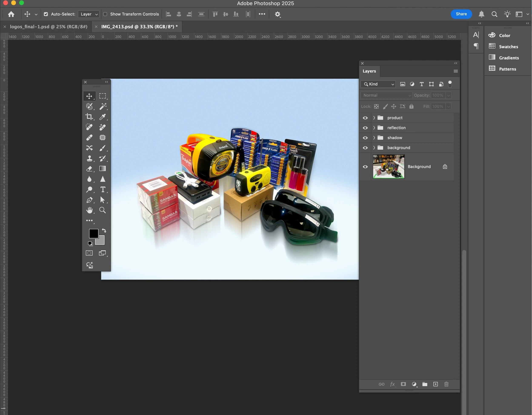This screenshot has width=532, height=415.
Task: Hide the product group layer
Action: [x=365, y=118]
